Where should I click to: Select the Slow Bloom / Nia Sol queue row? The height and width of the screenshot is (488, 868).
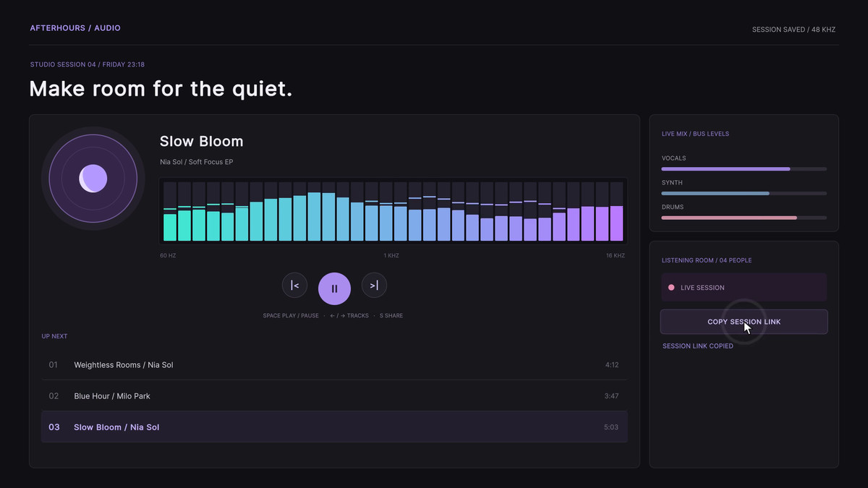(334, 427)
